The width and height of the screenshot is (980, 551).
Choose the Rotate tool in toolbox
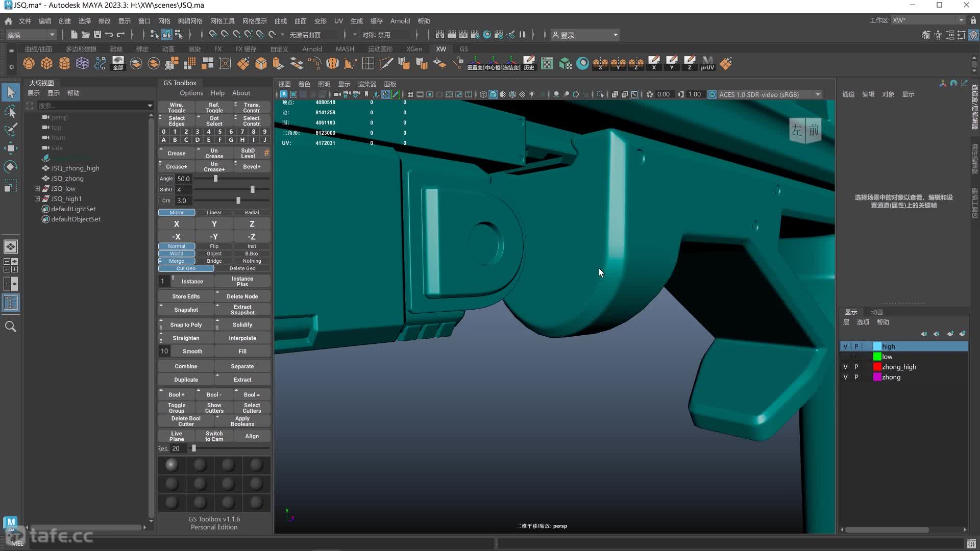coord(11,167)
